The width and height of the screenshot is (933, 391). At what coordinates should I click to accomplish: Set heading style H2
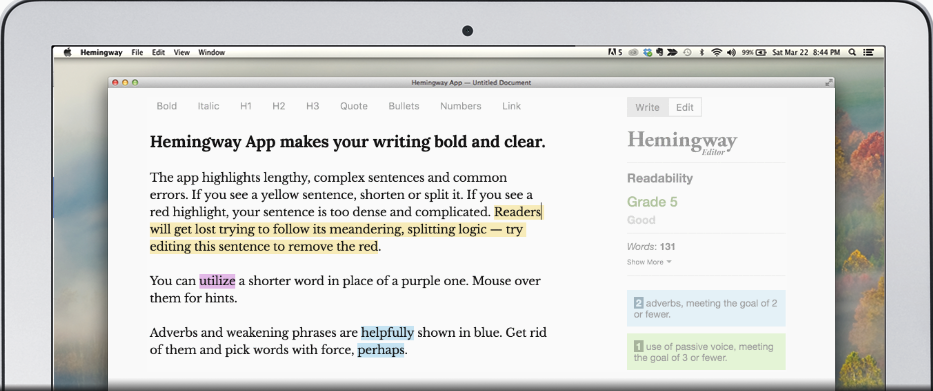click(278, 106)
